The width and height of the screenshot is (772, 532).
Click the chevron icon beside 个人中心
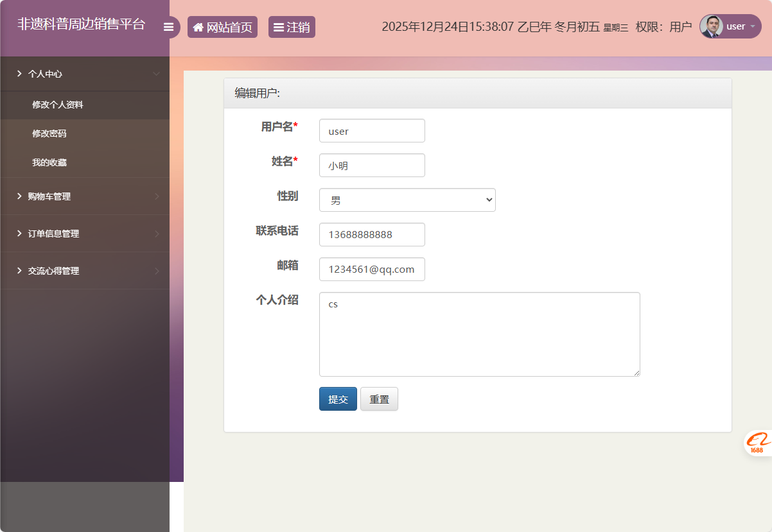(x=157, y=74)
